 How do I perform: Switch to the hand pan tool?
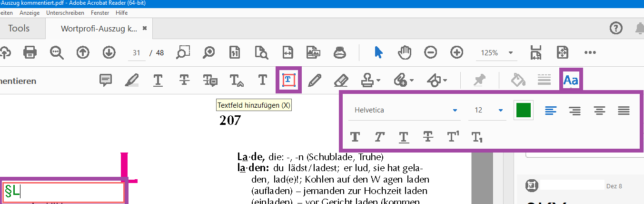[x=405, y=52]
